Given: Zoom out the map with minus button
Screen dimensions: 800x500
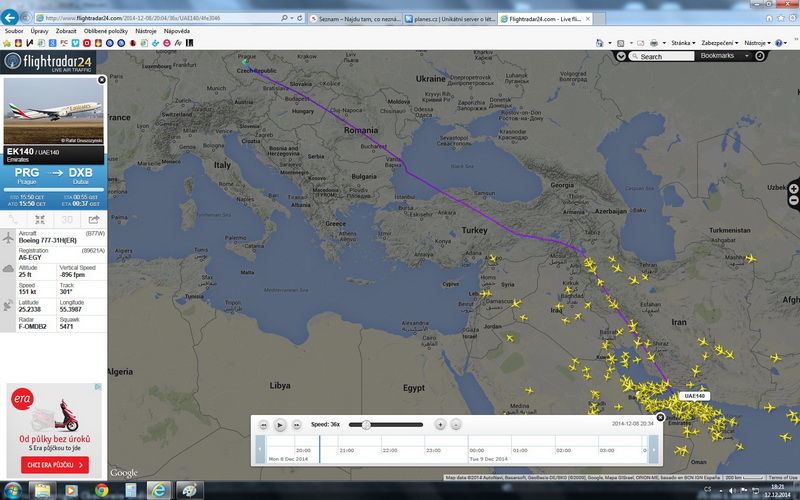Looking at the screenshot, I should pos(794,201).
